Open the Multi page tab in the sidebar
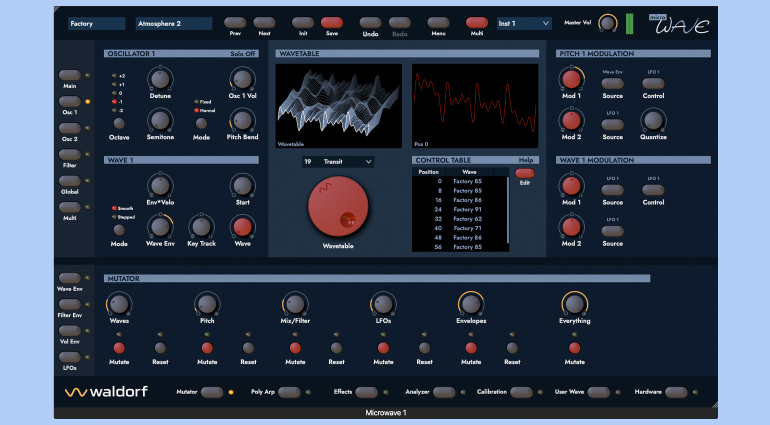 pyautogui.click(x=70, y=207)
